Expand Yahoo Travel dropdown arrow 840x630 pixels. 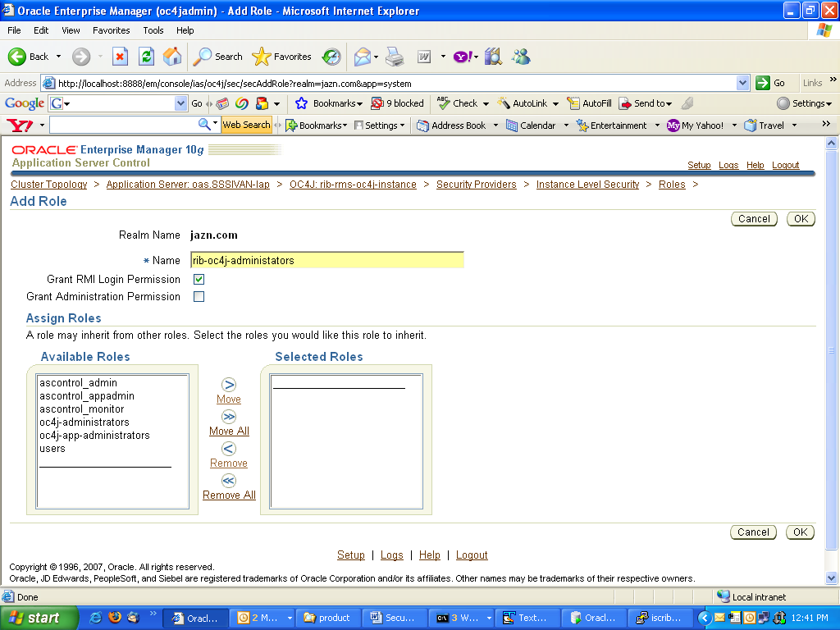pos(794,126)
